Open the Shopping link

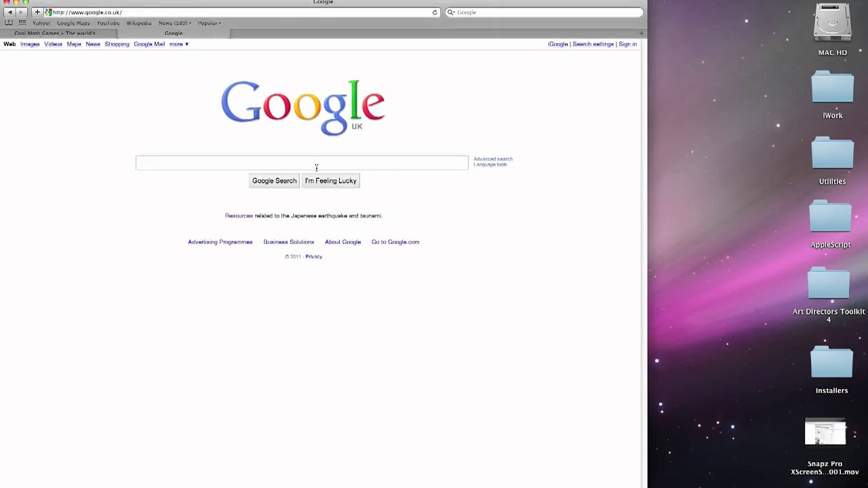tap(117, 44)
